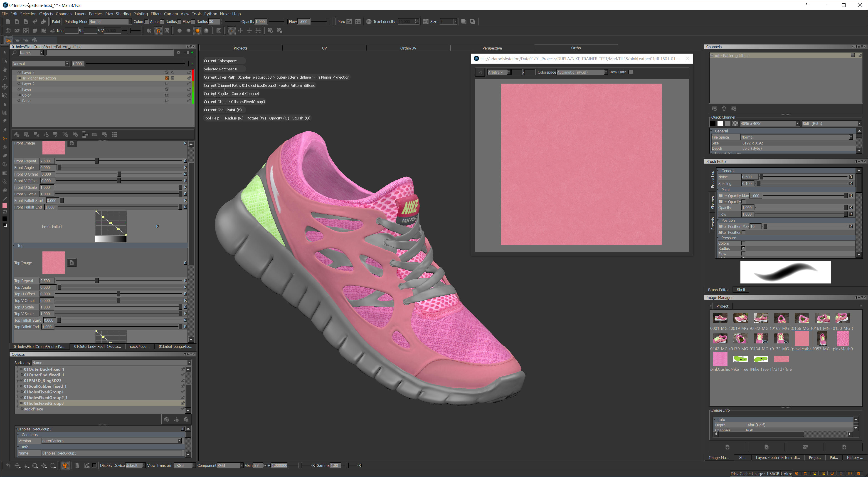This screenshot has width=868, height=477.
Task: Adjust the Front Repeat slider handle
Action: [97, 161]
